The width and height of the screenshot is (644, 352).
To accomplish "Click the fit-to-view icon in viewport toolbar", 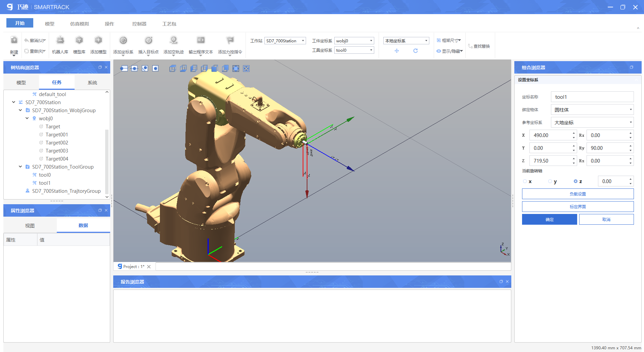I will tap(236, 69).
